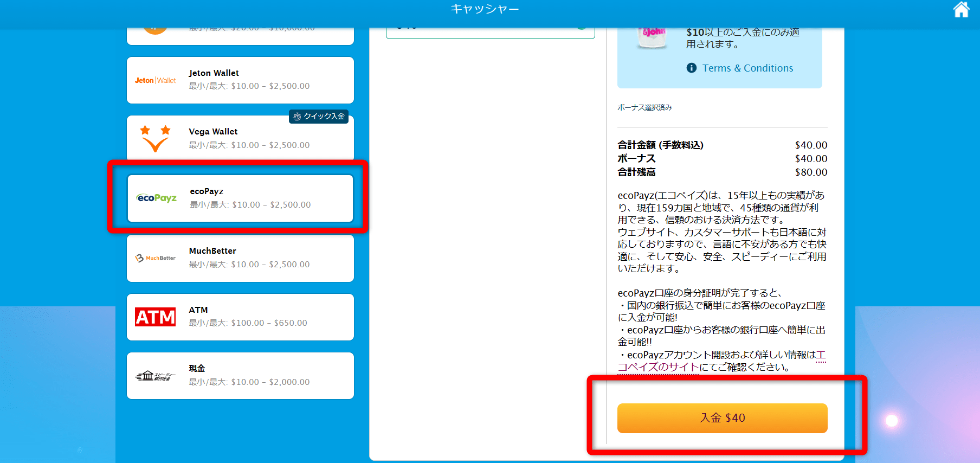Select the 現金 bank transfer option
This screenshot has height=463, width=980.
(x=240, y=376)
